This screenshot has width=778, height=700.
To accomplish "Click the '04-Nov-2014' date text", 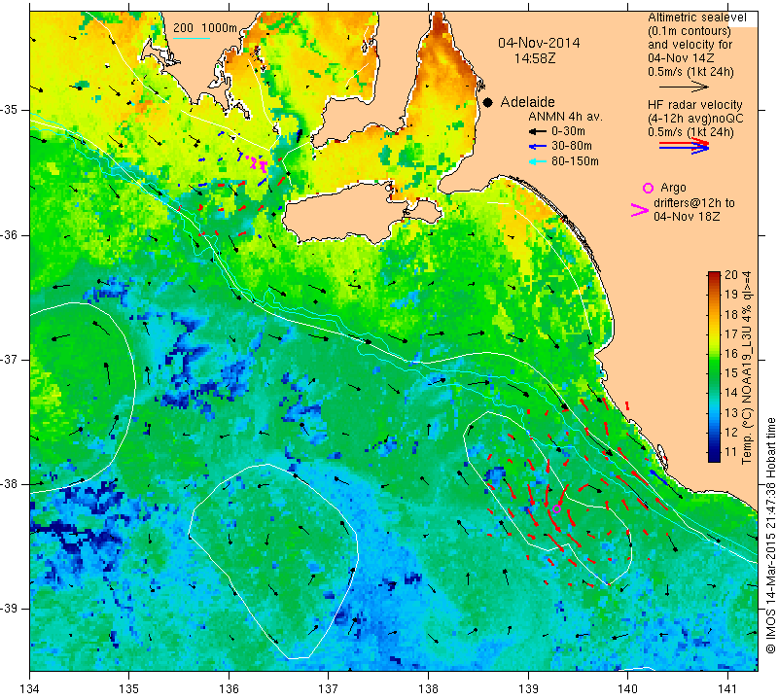I will click(x=539, y=43).
